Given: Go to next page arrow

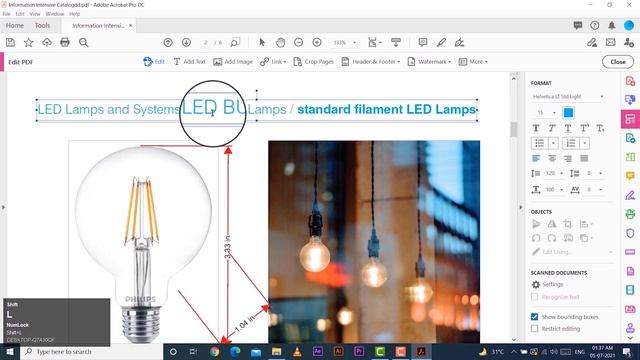Looking at the screenshot, I should (x=186, y=42).
